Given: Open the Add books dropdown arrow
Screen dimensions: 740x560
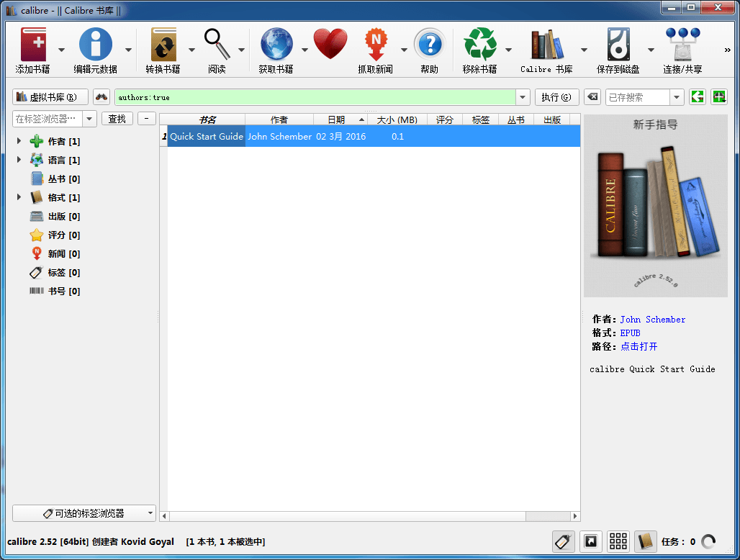Looking at the screenshot, I should 61,50.
